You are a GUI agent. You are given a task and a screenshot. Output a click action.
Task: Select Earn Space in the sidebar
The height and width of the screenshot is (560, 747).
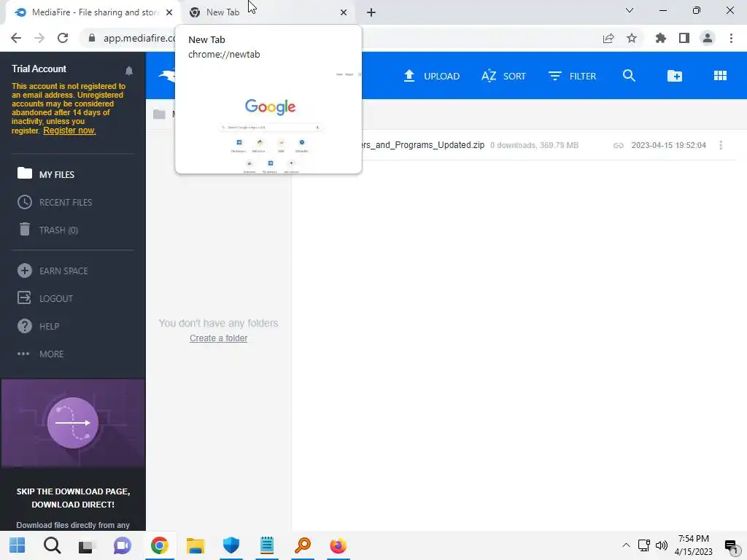click(53, 271)
